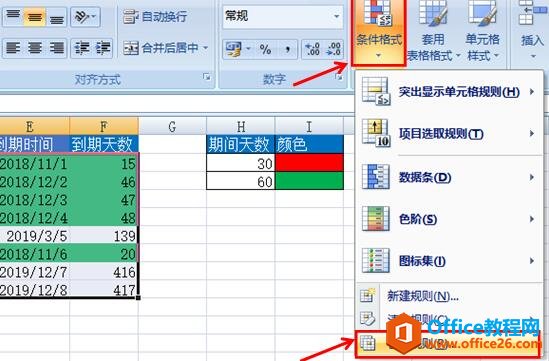Viewport: 549px width, 361px height.
Task: Increase decimal places
Action: pyautogui.click(x=312, y=49)
